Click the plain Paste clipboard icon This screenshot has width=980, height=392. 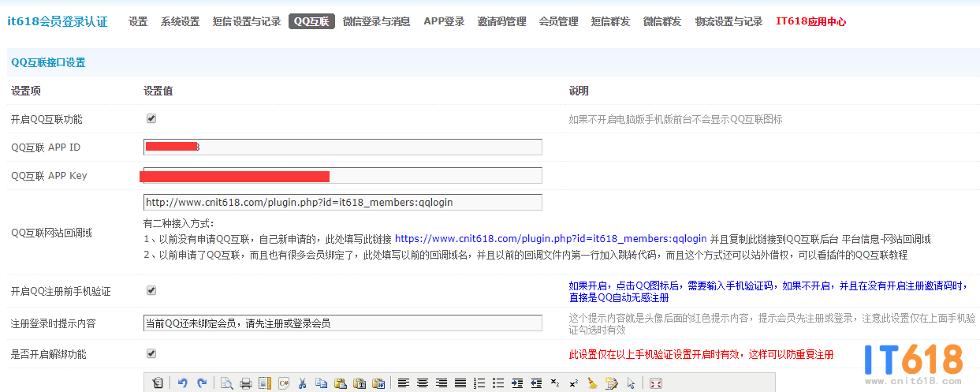point(340,383)
